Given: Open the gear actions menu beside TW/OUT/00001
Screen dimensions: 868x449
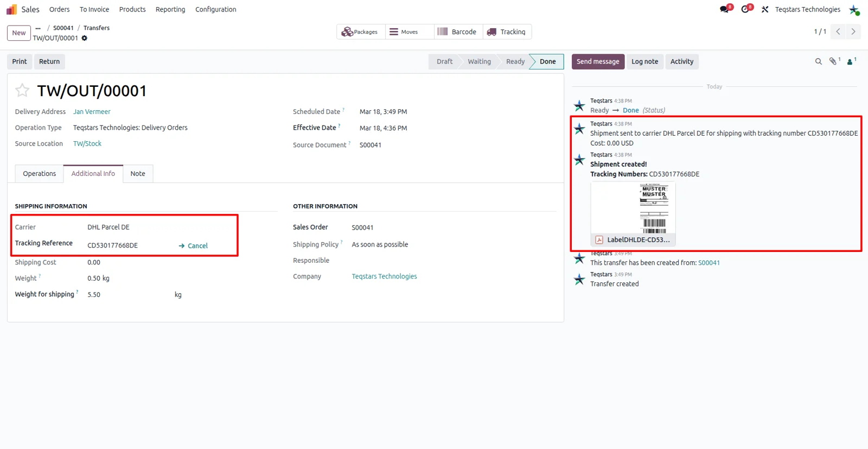Looking at the screenshot, I should pos(84,38).
